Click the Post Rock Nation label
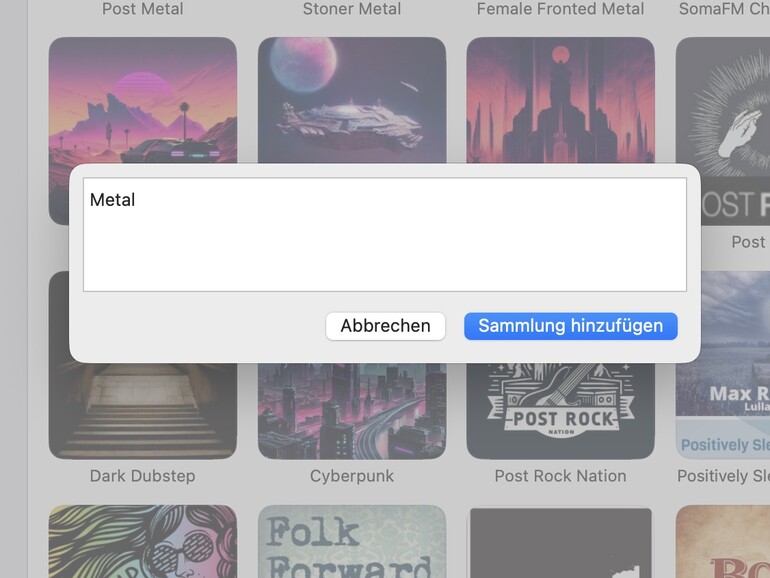Viewport: 770px width, 578px height. (561, 476)
